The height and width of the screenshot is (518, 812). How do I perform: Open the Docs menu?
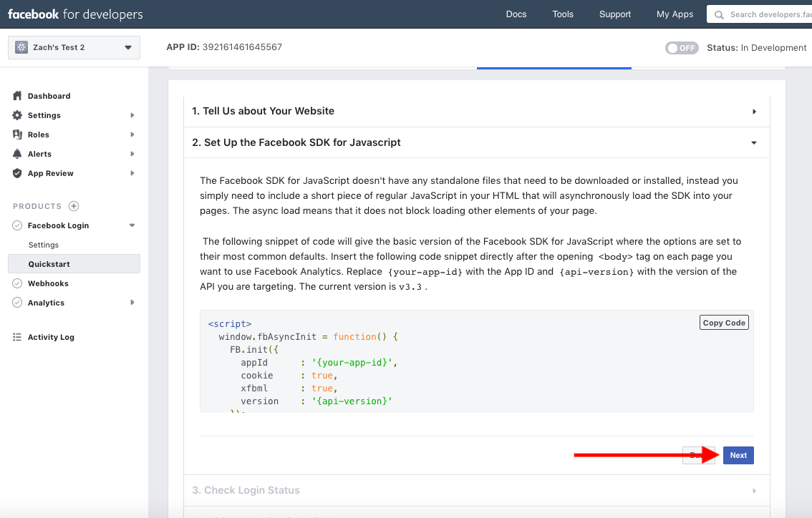tap(516, 14)
